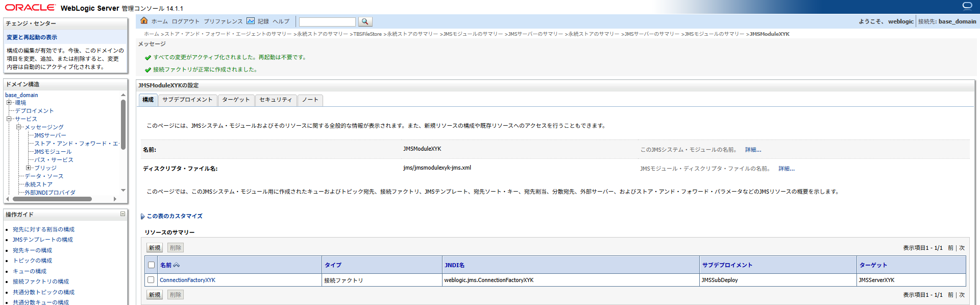Open ConnectionFactoryXYK resource link

click(187, 280)
